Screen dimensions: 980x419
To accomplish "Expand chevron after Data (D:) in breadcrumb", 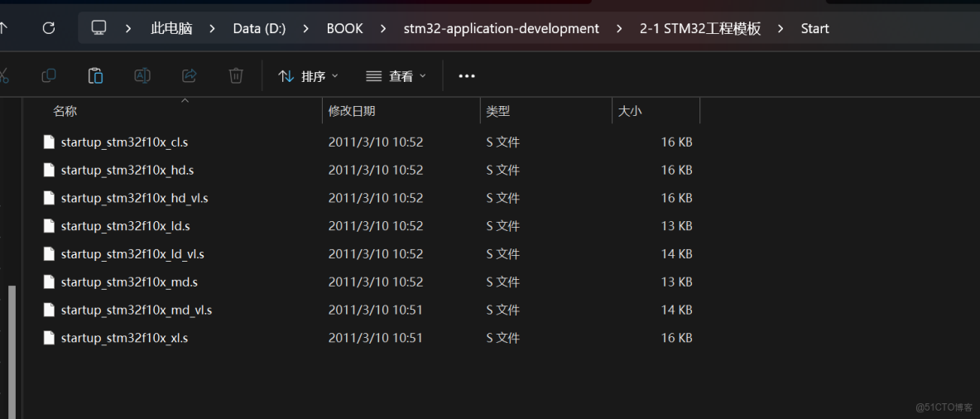I will pos(306,28).
